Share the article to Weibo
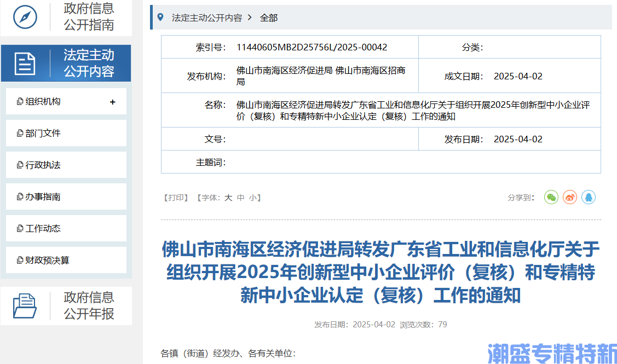The image size is (617, 364). (570, 197)
